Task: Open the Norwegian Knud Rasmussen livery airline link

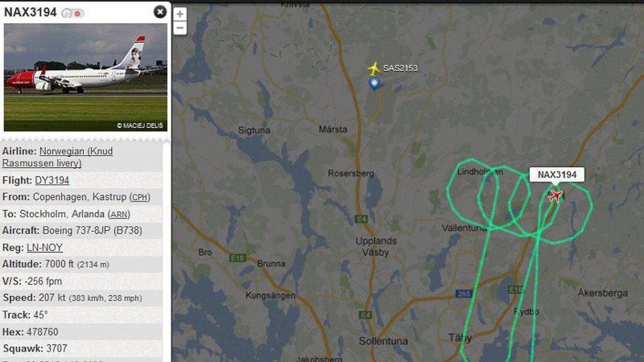Action: [57, 157]
